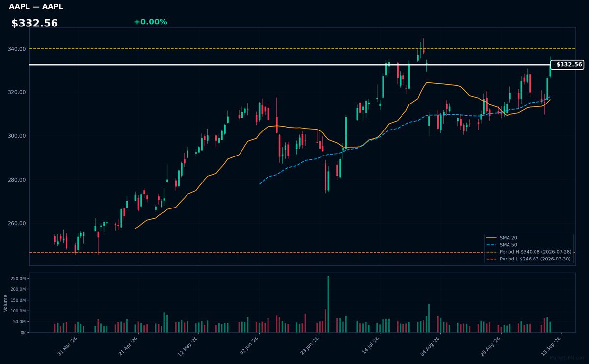
Task: Click the +0.00% change percentage
Action: (x=150, y=22)
